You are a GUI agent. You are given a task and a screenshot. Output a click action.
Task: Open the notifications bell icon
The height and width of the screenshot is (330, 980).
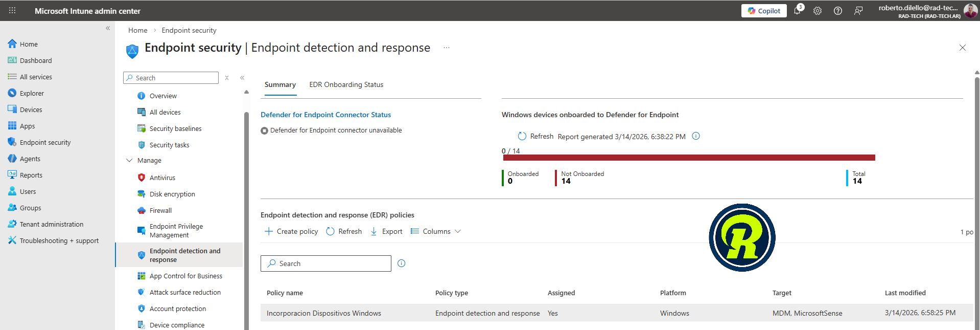pyautogui.click(x=797, y=11)
